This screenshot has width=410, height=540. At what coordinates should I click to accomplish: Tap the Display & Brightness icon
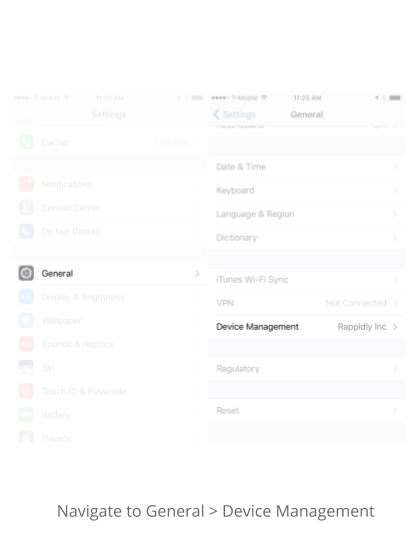[x=26, y=297]
